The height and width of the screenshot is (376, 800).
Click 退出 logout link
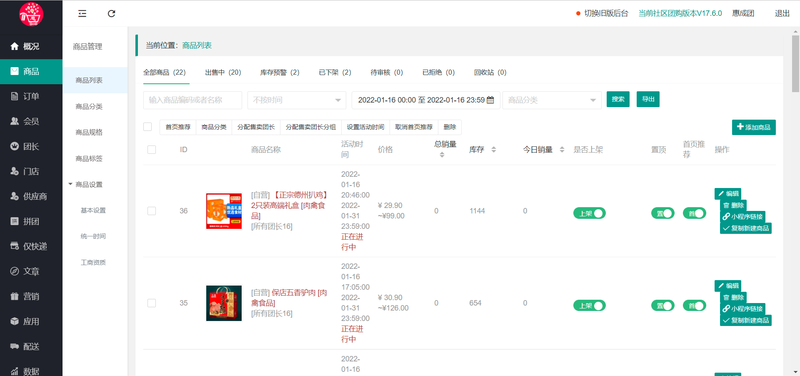tap(782, 13)
